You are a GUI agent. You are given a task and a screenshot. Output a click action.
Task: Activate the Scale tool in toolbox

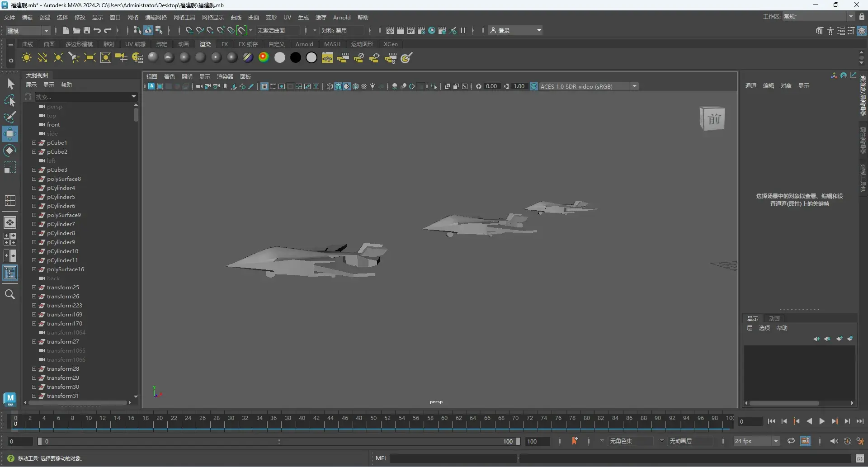pyautogui.click(x=10, y=168)
